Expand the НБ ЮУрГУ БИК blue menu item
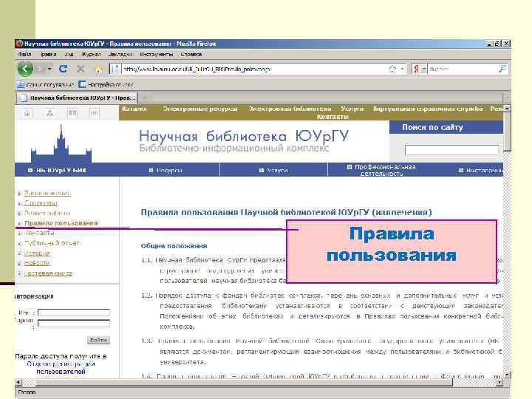 57,170
